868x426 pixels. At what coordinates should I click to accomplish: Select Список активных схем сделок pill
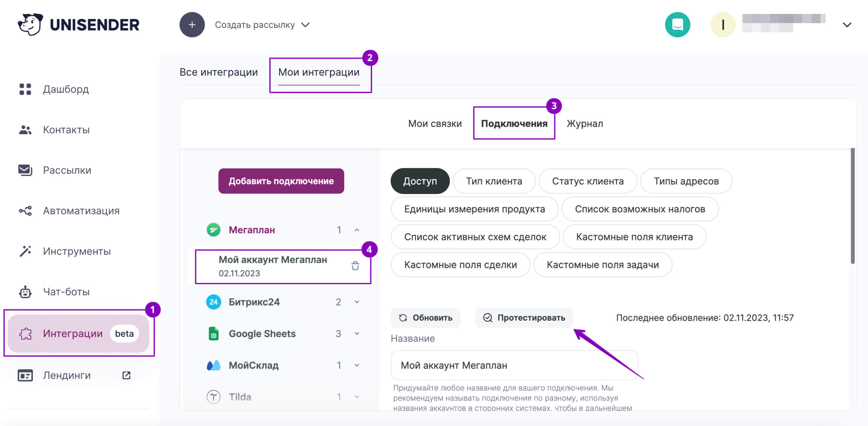475,237
